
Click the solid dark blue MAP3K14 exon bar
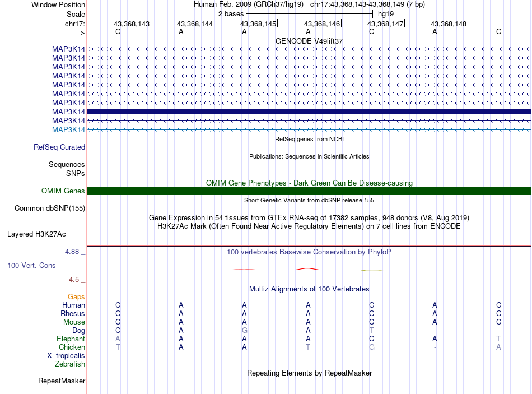(309, 112)
